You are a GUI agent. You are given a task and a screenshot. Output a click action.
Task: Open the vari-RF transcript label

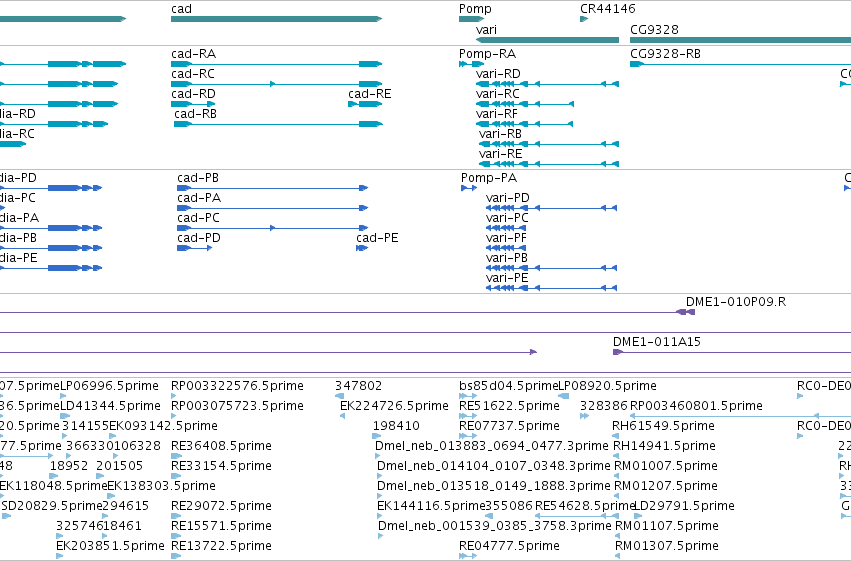coord(497,114)
